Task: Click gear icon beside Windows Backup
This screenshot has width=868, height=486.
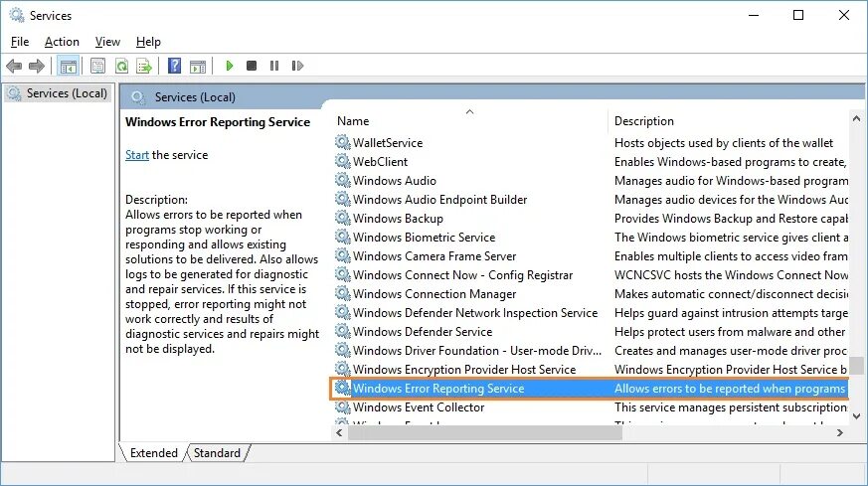Action: [x=343, y=218]
